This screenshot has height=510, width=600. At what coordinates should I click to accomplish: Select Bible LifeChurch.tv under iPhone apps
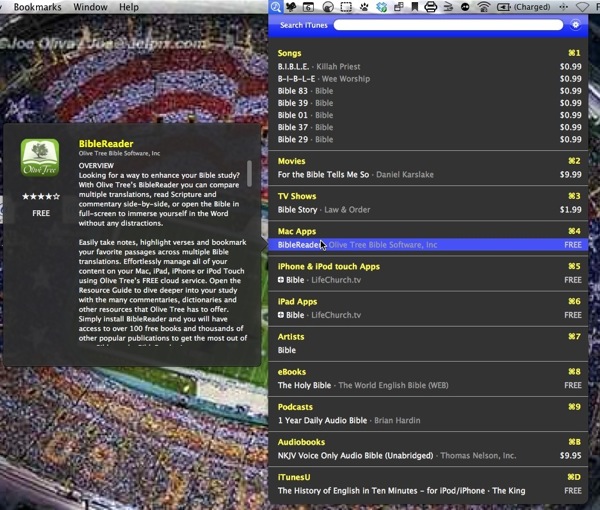[x=429, y=280]
